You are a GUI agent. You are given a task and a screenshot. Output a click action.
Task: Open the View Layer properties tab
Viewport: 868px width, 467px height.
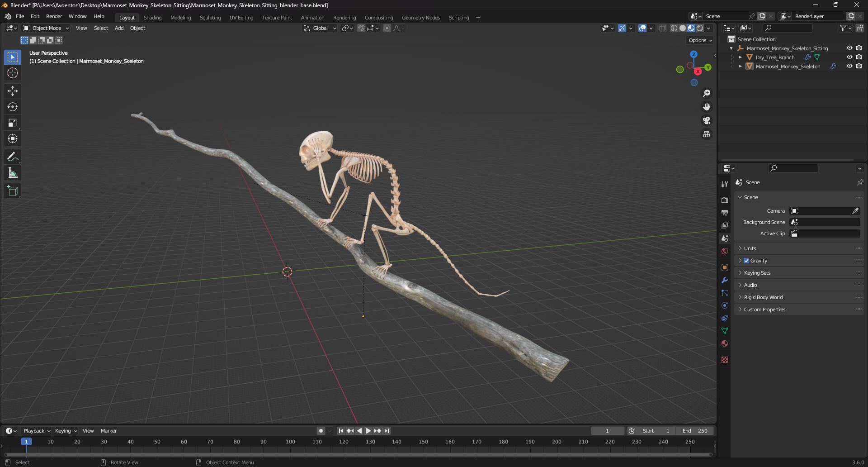click(725, 225)
